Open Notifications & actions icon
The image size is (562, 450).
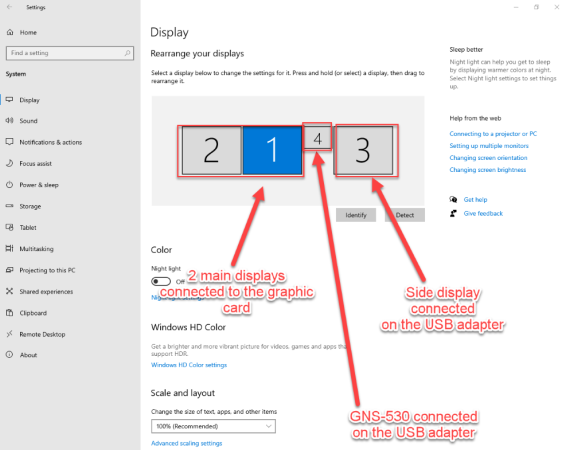click(10, 142)
